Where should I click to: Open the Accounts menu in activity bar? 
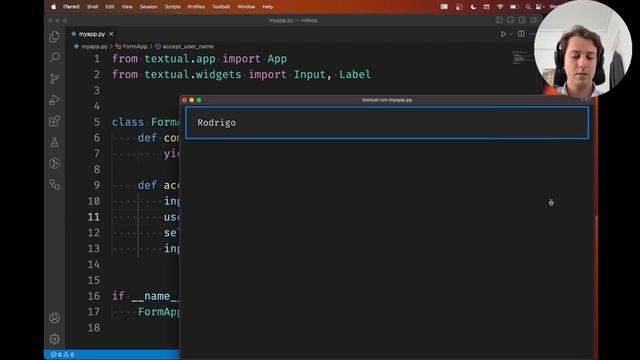point(54,318)
